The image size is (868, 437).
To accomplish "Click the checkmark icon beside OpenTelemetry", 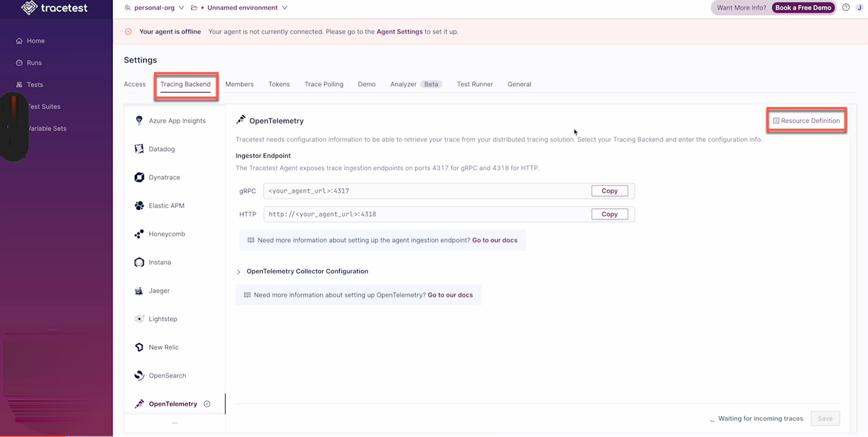I will click(x=207, y=404).
